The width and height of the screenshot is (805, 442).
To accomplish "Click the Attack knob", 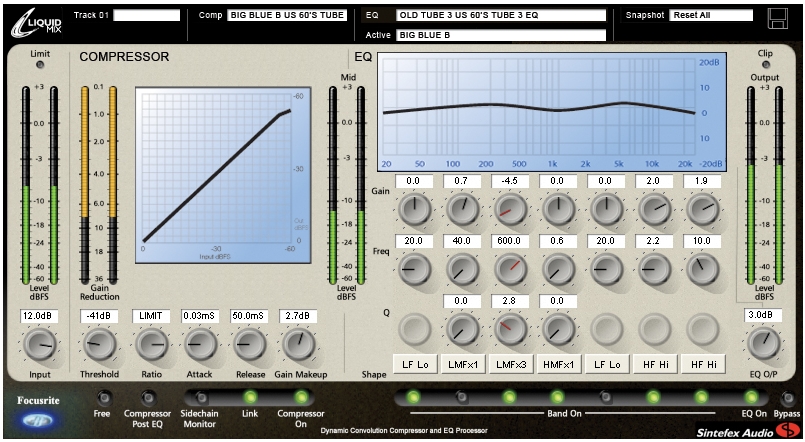I will pos(200,344).
